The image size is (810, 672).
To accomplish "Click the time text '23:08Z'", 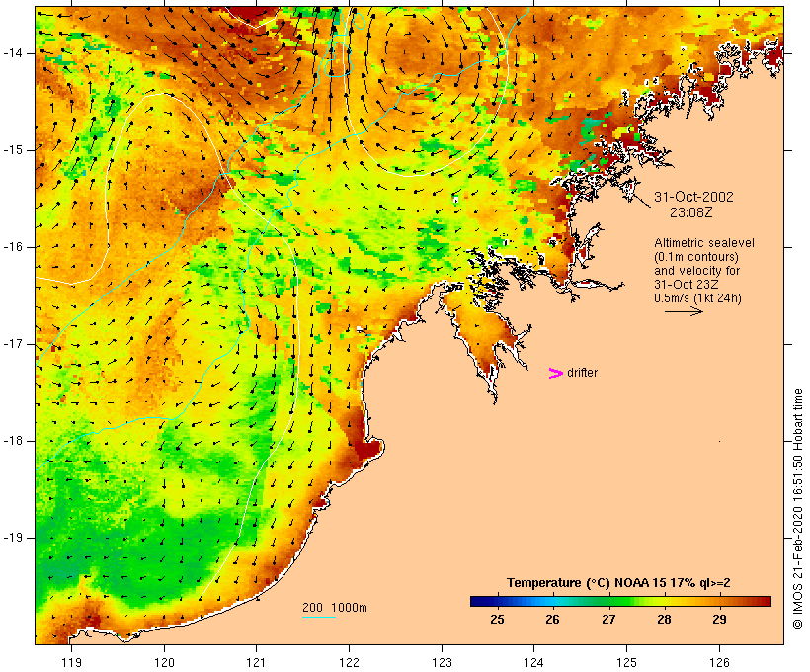I will 691,212.
